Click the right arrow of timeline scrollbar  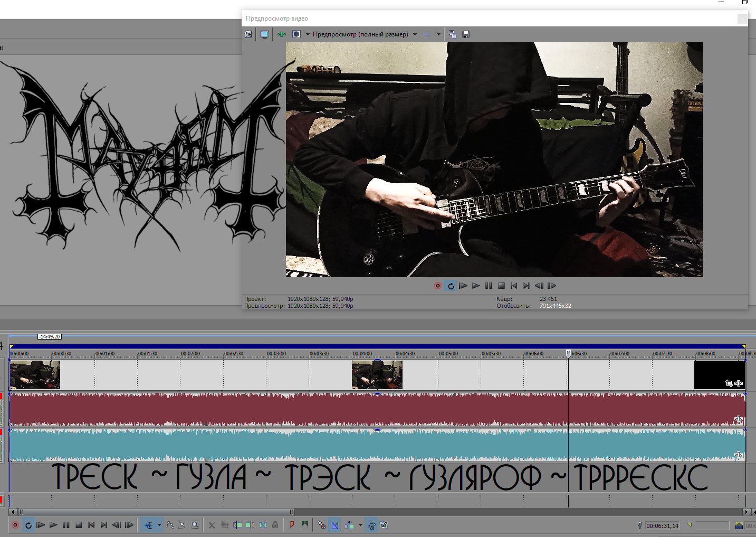tap(746, 512)
